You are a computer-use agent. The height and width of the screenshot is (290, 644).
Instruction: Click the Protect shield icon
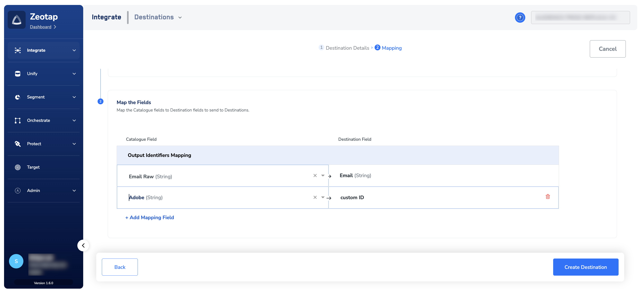[x=18, y=144]
